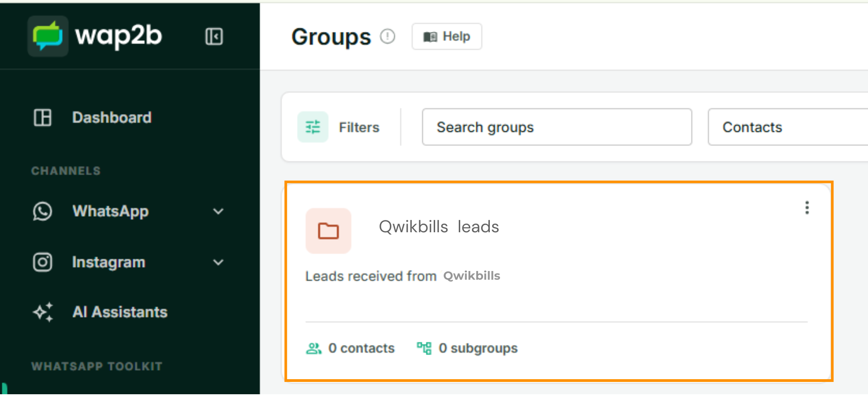The width and height of the screenshot is (868, 402).
Task: Click the Groups page heading
Action: tap(331, 37)
